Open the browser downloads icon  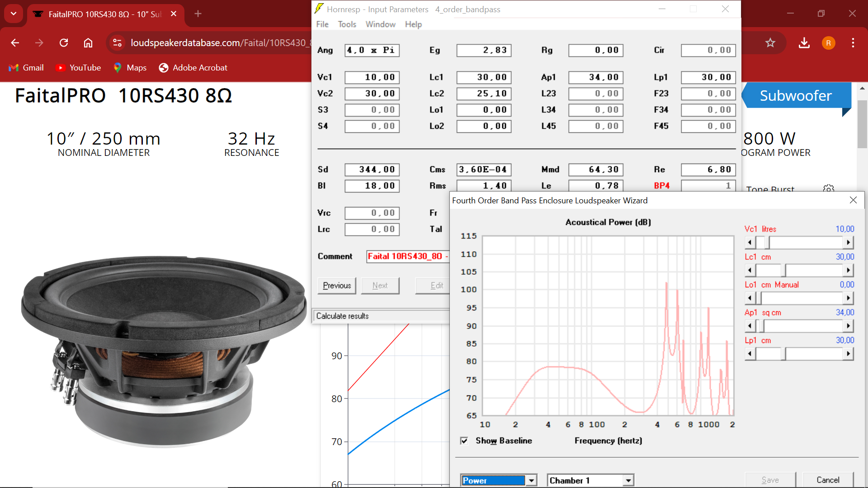pos(804,42)
